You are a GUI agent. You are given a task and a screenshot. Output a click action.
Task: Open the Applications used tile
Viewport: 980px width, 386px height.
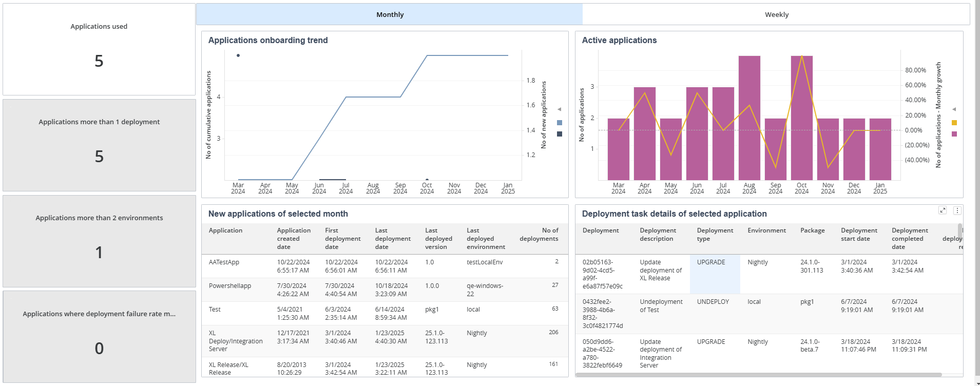[99, 49]
